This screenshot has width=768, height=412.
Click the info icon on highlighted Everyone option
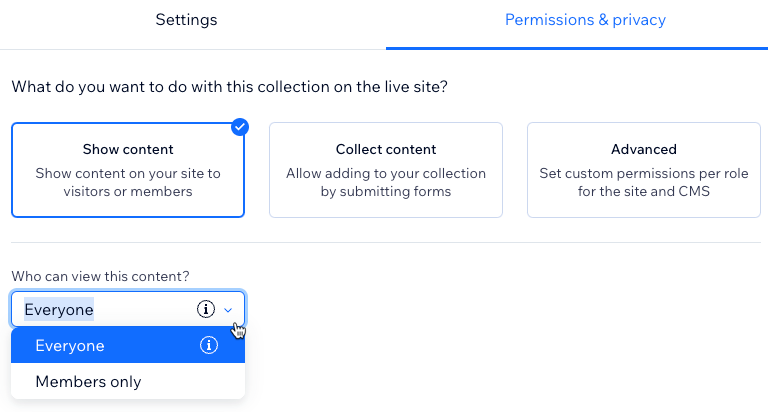[x=209, y=345]
